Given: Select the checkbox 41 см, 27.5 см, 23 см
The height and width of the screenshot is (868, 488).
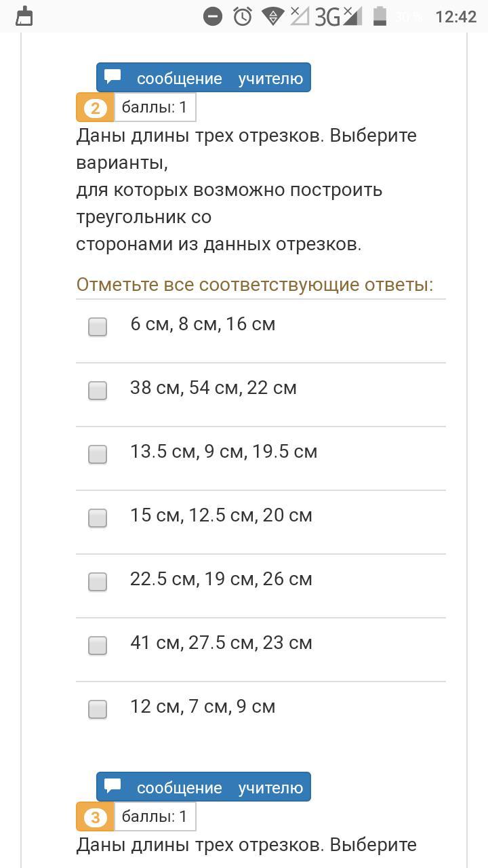Looking at the screenshot, I should (98, 646).
